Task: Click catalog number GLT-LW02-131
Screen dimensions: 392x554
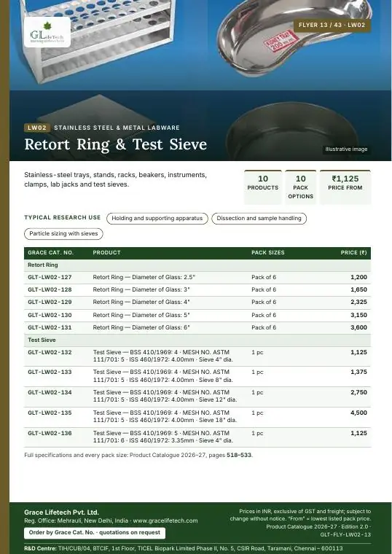Action: point(50,327)
